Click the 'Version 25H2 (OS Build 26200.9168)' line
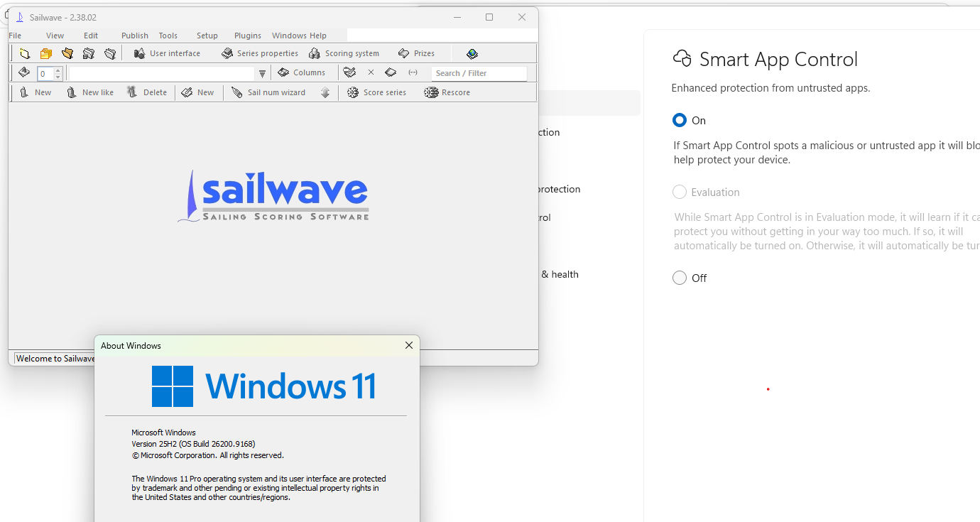The height and width of the screenshot is (522, 980). pos(193,444)
